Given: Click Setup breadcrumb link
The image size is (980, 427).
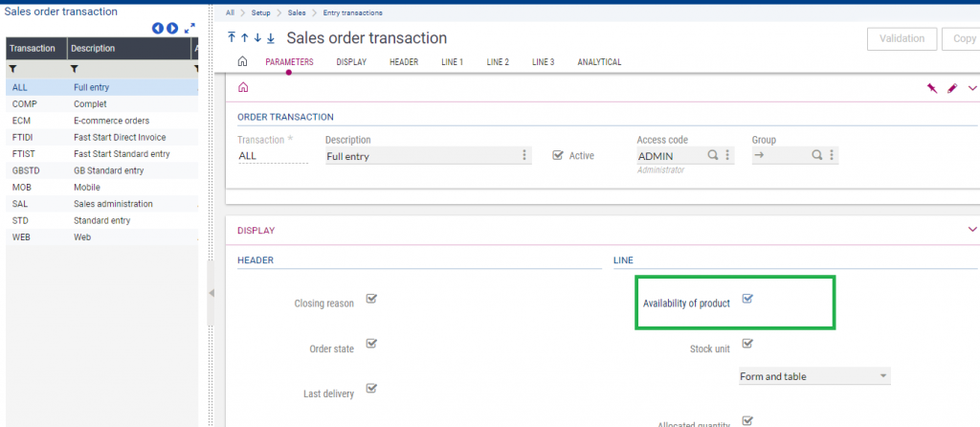Looking at the screenshot, I should 261,12.
